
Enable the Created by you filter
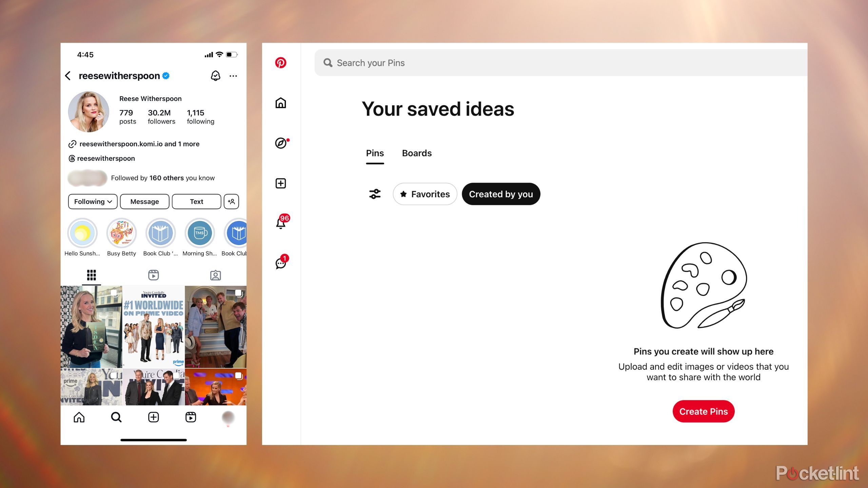click(501, 194)
